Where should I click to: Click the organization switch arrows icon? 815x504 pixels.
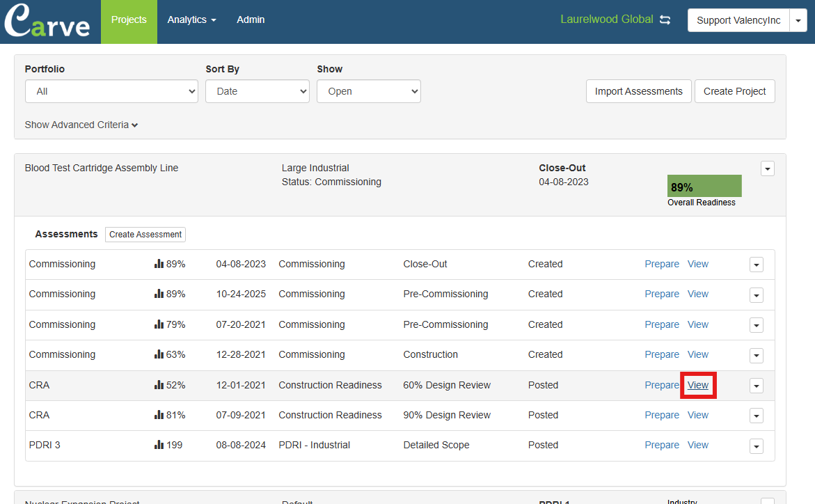[x=665, y=20]
